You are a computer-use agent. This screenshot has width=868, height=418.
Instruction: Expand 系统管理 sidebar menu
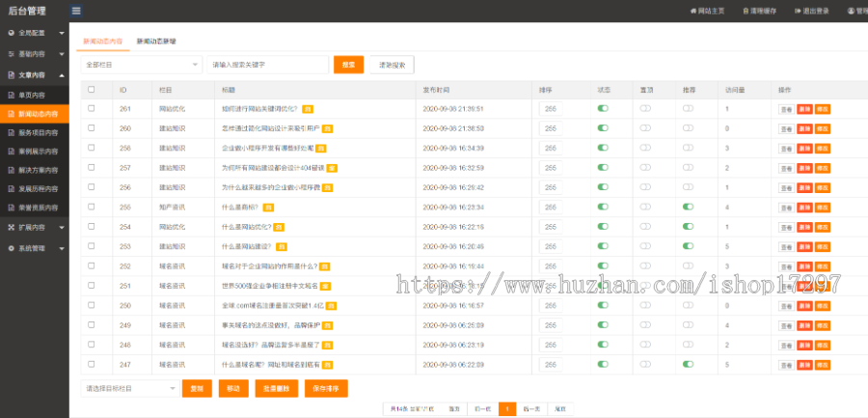click(x=35, y=247)
